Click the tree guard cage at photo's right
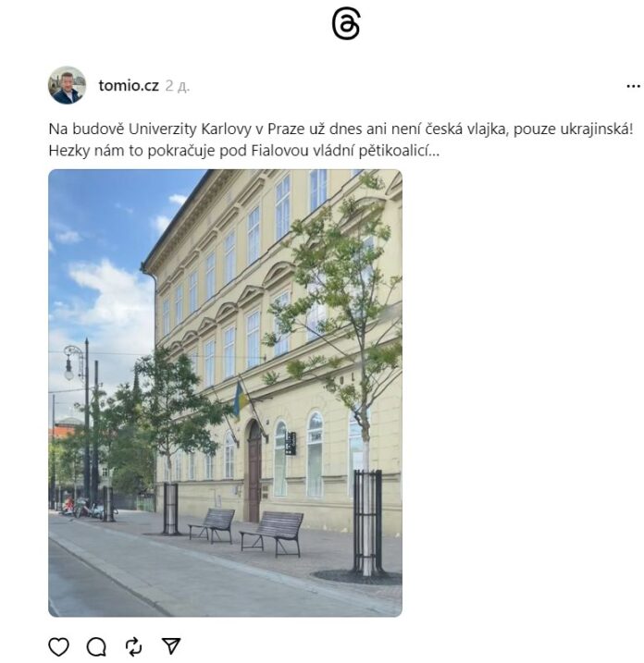 pos(367,522)
